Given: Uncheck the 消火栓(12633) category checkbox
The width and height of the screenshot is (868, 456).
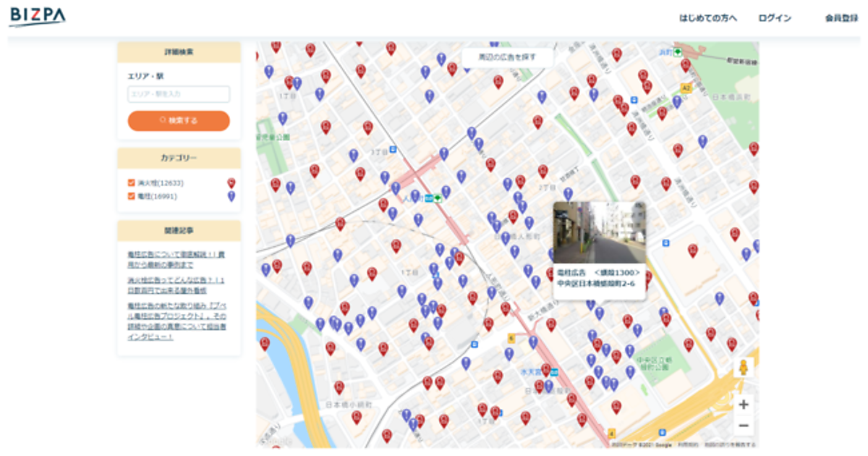Looking at the screenshot, I should click(132, 183).
